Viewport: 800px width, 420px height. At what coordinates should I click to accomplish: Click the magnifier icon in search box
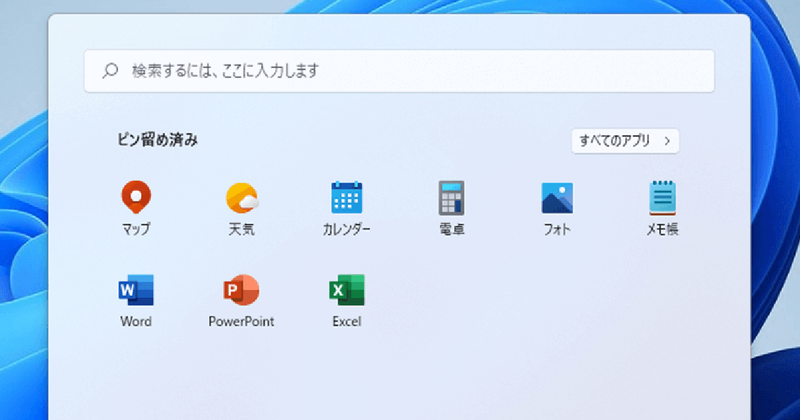point(110,70)
